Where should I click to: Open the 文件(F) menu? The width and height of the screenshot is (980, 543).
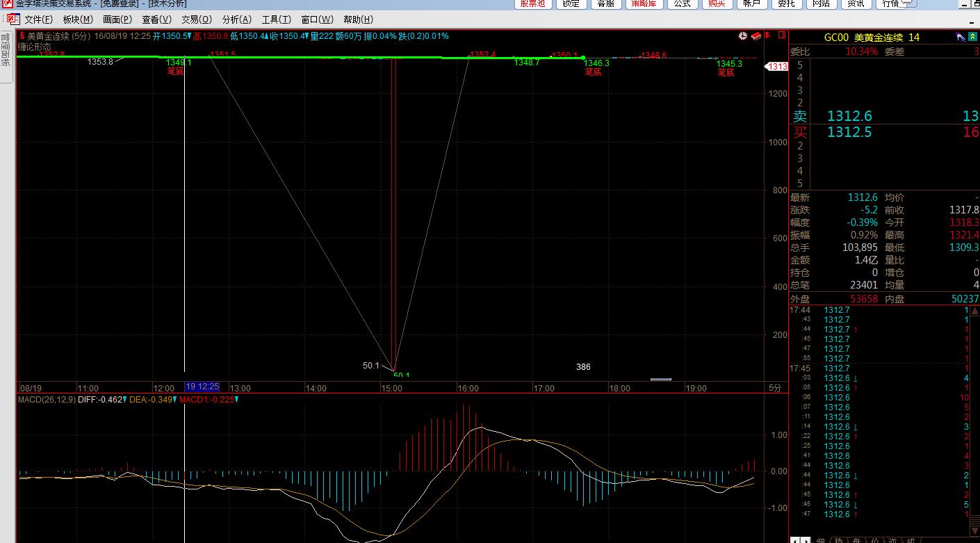(38, 19)
